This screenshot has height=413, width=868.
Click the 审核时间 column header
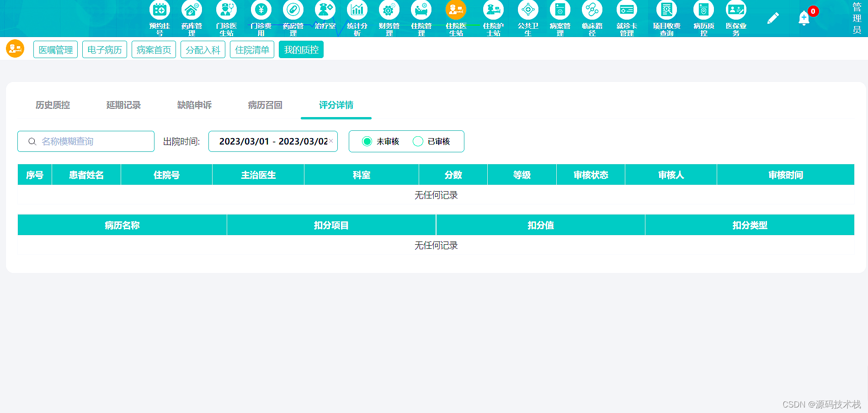click(x=786, y=175)
